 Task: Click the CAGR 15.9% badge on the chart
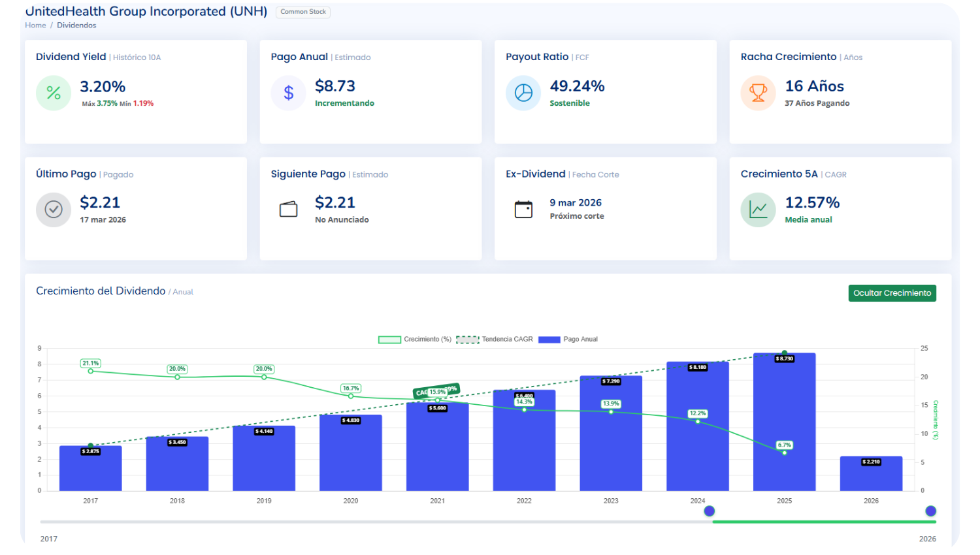pos(436,392)
